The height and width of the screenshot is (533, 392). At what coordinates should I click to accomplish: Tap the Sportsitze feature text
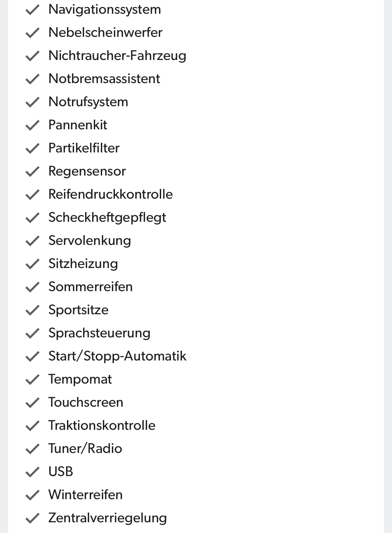[78, 310]
